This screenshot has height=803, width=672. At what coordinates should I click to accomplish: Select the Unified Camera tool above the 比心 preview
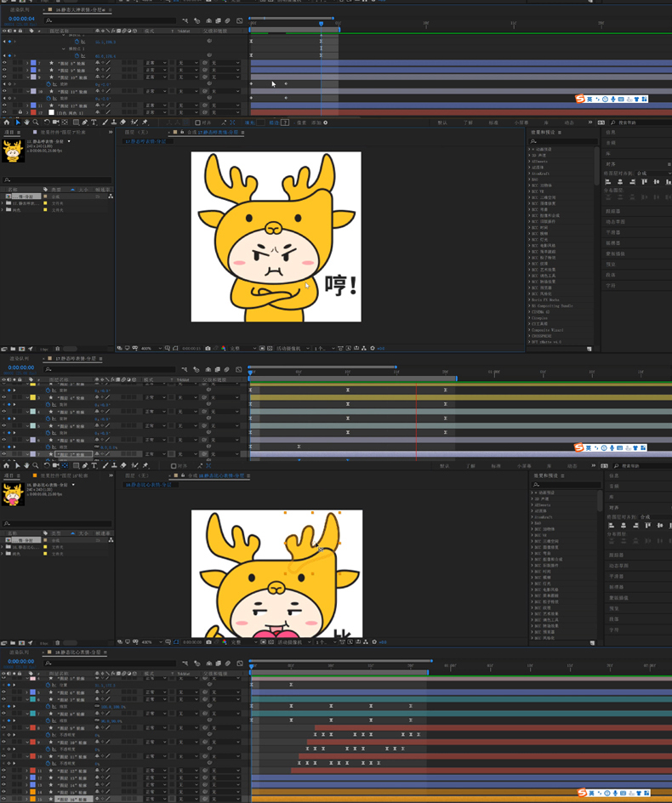pos(55,465)
